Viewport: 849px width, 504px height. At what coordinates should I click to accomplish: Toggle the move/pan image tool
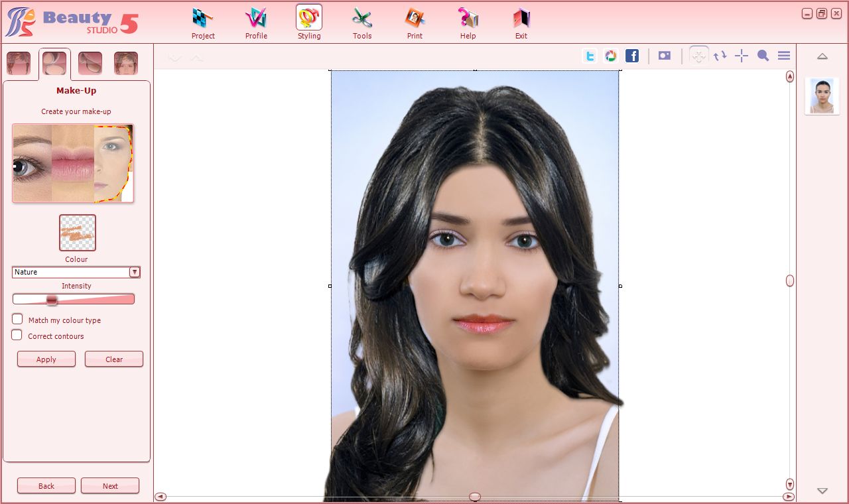pyautogui.click(x=699, y=56)
